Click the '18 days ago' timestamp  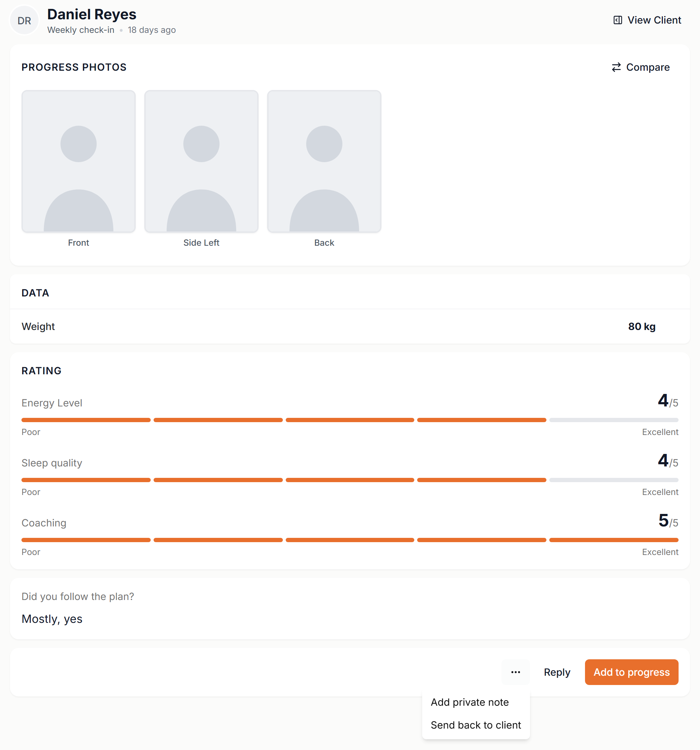[x=152, y=30]
